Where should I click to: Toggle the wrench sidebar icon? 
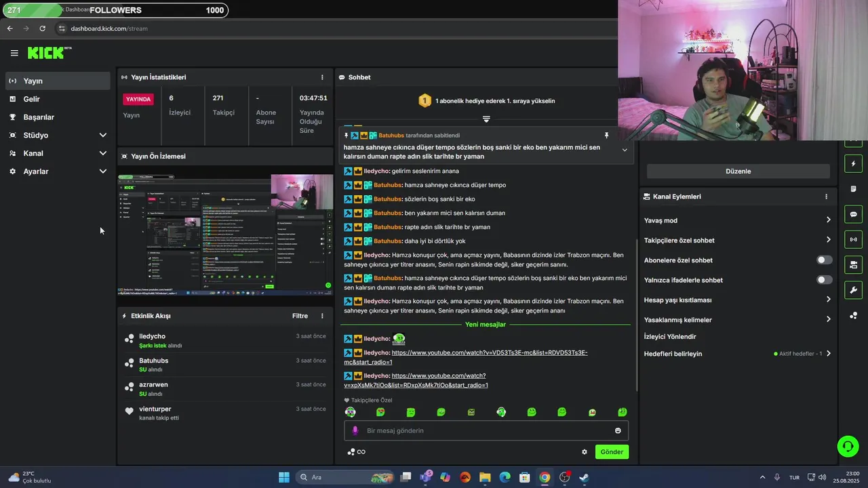pos(853,290)
